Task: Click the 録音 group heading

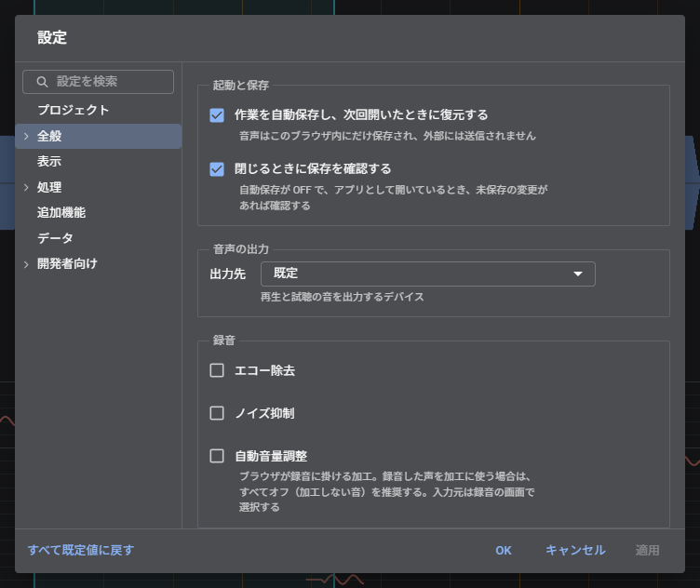Action: click(x=223, y=341)
